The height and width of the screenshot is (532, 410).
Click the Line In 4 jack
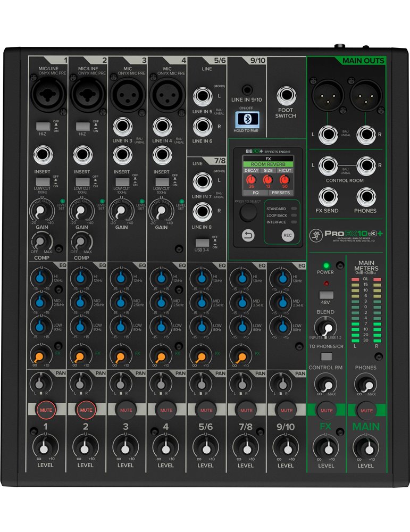[162, 127]
